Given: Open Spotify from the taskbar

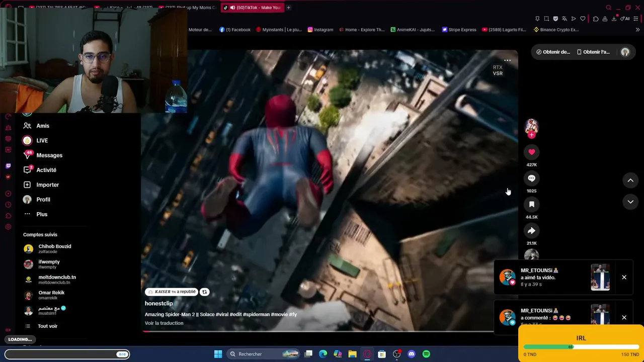Looking at the screenshot, I should (x=426, y=354).
